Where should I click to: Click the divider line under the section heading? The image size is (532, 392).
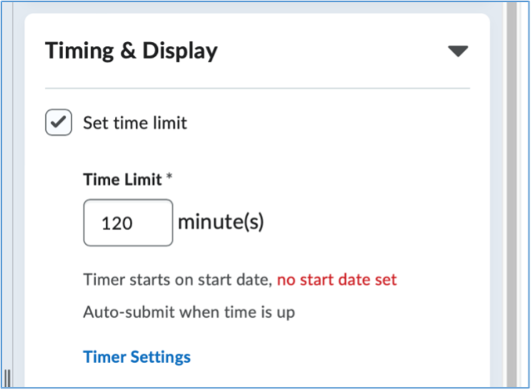[x=257, y=89]
